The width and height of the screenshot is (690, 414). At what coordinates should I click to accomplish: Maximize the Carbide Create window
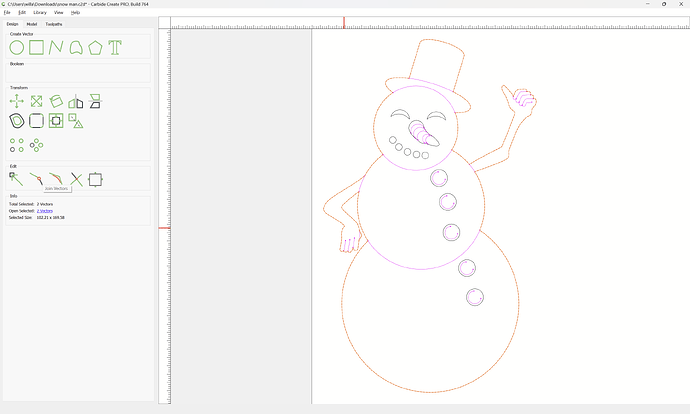coord(664,4)
